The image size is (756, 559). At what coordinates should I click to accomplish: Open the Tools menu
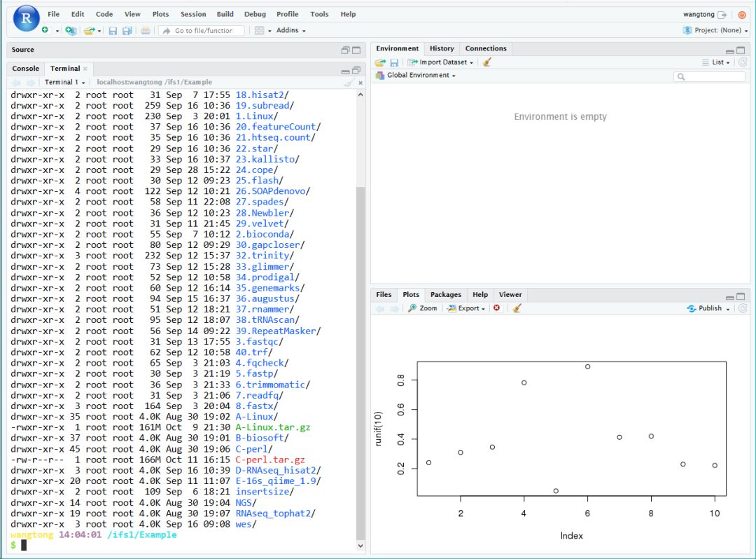click(319, 14)
